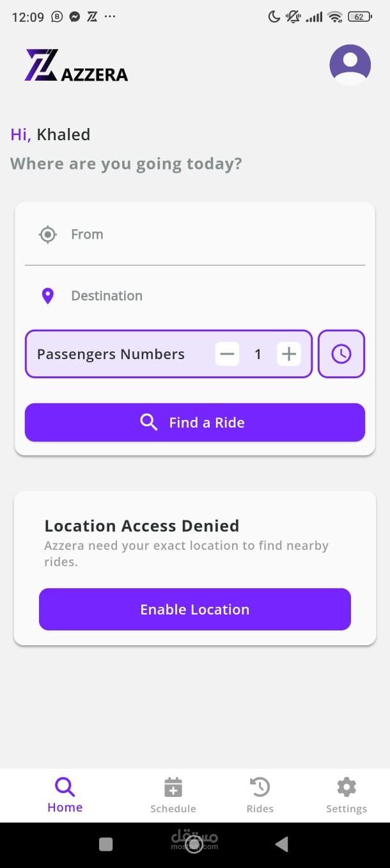Click the Destination input field
Viewport: 390px width, 868px height.
[x=211, y=296]
